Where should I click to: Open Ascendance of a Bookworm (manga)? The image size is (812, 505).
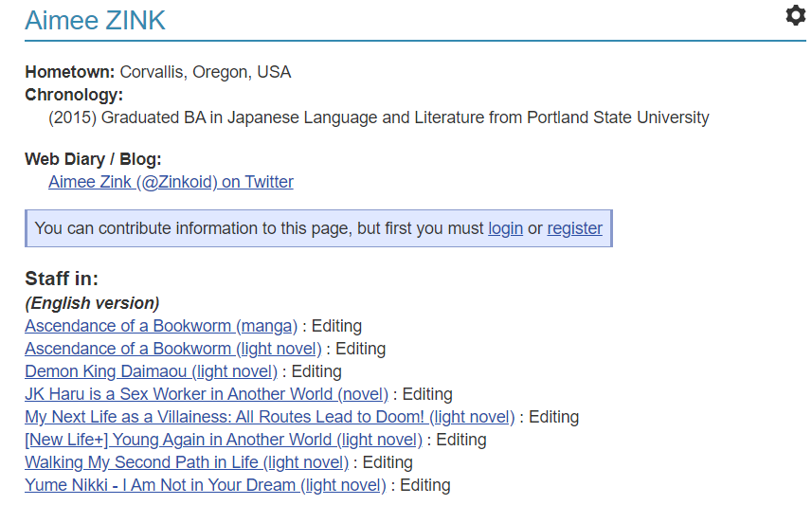[161, 326]
